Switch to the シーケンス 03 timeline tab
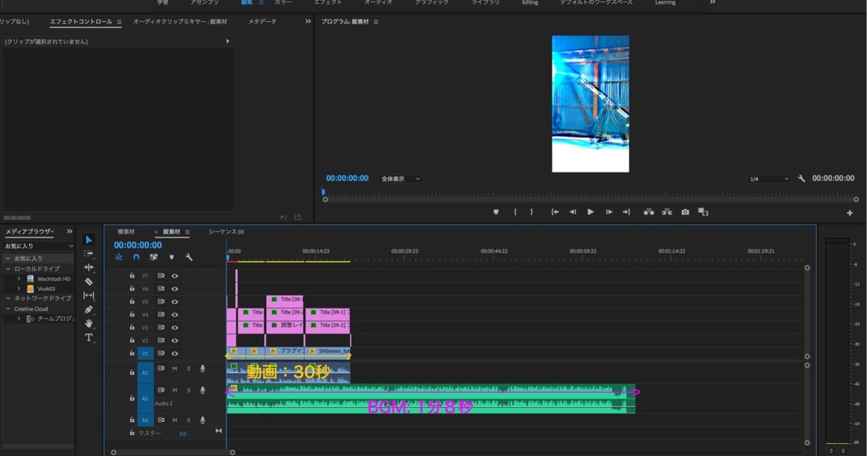868x456 pixels. point(226,232)
